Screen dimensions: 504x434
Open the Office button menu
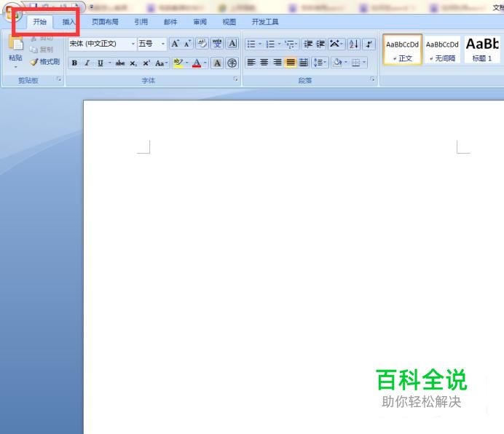13,15
